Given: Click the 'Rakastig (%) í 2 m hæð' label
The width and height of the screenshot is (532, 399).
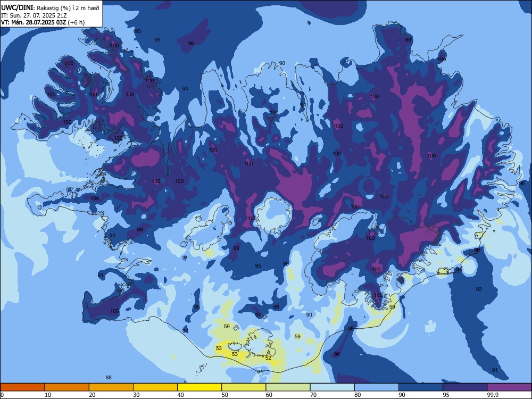Looking at the screenshot, I should pos(68,8).
